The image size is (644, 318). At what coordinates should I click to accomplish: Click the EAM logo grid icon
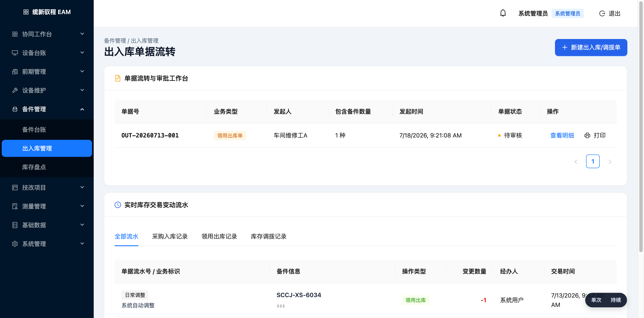coord(26,12)
